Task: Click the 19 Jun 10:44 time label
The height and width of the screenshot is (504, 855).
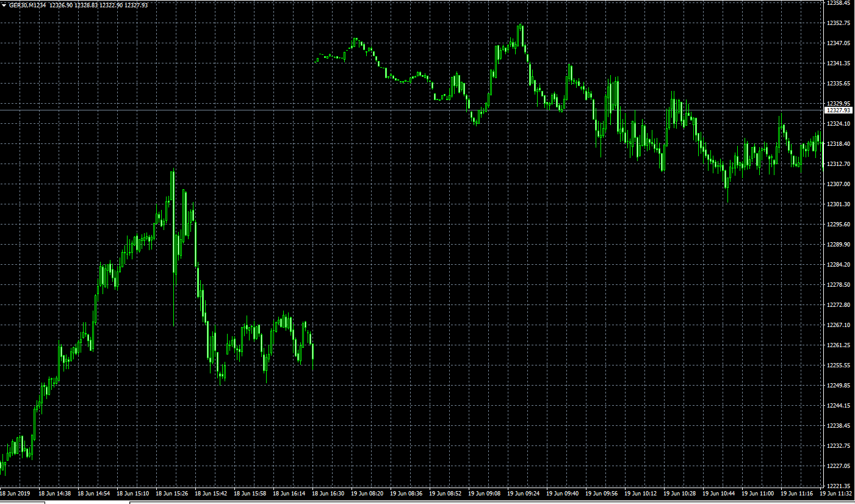Action: click(718, 493)
